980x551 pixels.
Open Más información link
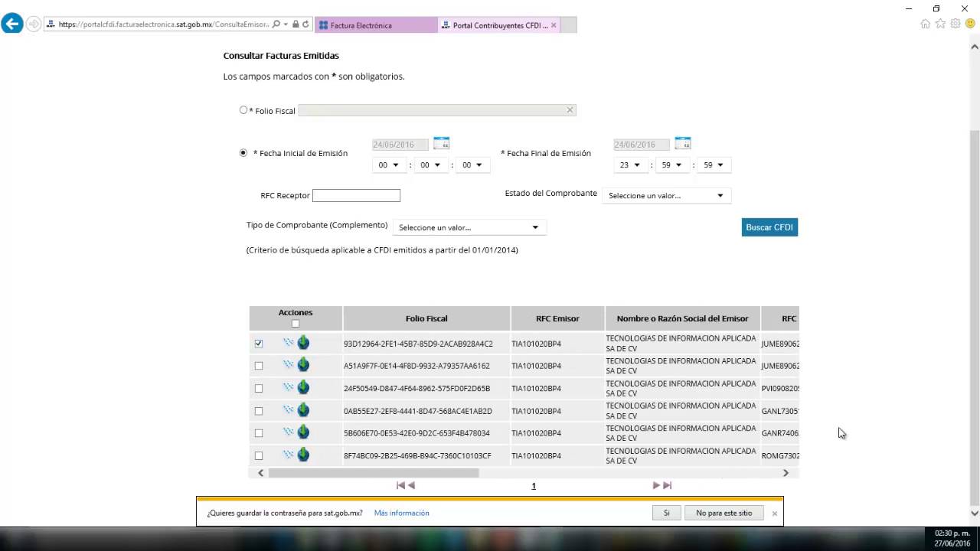tap(401, 513)
